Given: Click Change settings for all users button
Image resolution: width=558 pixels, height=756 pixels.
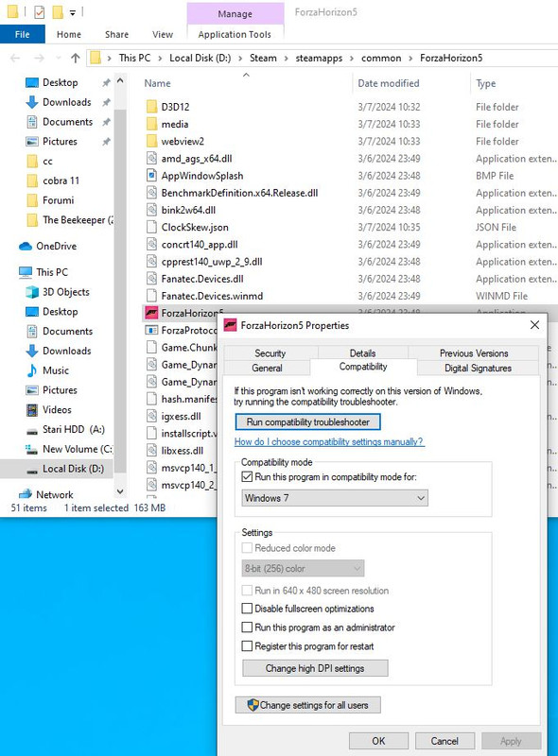Looking at the screenshot, I should click(x=308, y=705).
